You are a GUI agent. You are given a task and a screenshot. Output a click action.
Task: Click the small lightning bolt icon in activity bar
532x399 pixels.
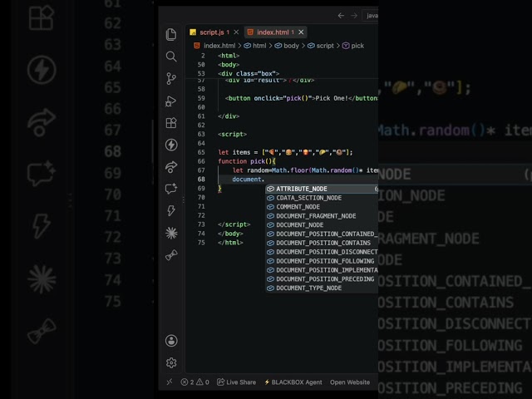(x=171, y=210)
